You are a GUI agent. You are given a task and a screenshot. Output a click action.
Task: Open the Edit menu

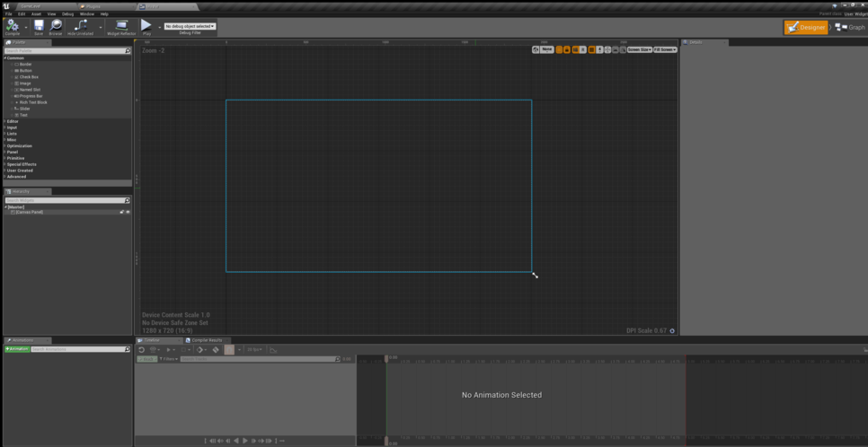click(x=22, y=13)
